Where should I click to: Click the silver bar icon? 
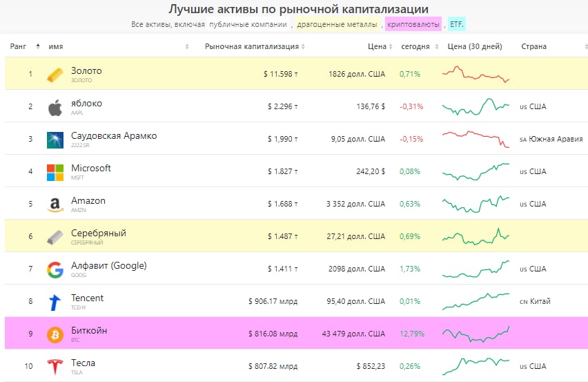(55, 238)
